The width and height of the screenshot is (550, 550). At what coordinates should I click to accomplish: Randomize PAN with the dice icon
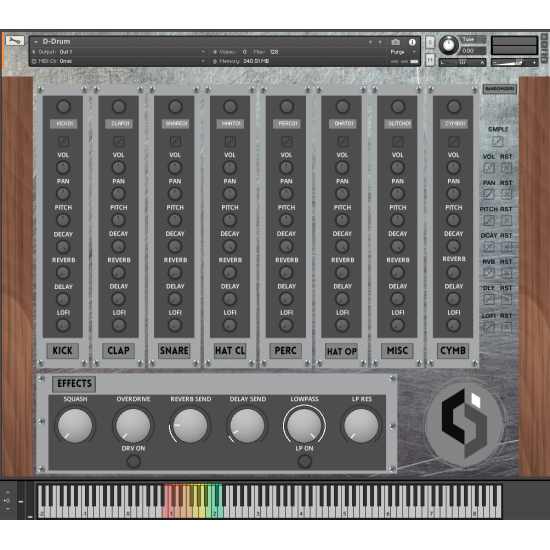pyautogui.click(x=489, y=194)
